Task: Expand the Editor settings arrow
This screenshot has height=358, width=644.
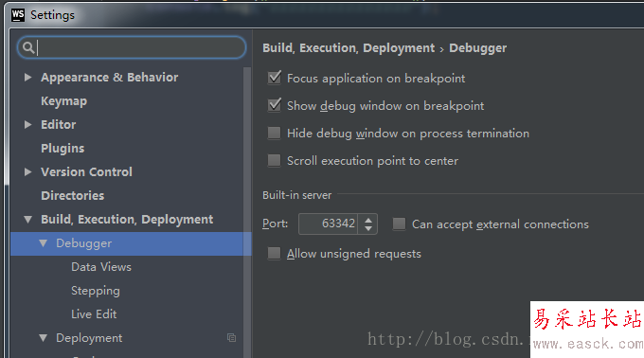Action: click(x=27, y=124)
